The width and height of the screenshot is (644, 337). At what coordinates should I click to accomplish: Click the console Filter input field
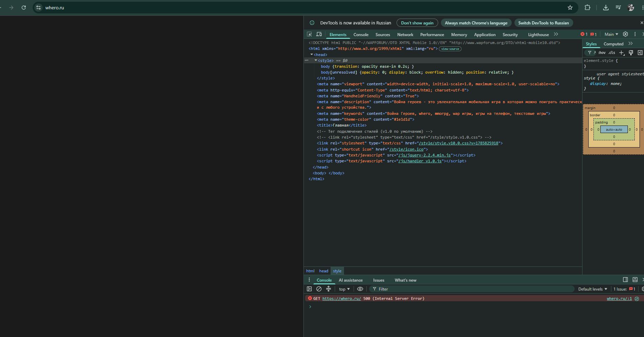coord(471,289)
